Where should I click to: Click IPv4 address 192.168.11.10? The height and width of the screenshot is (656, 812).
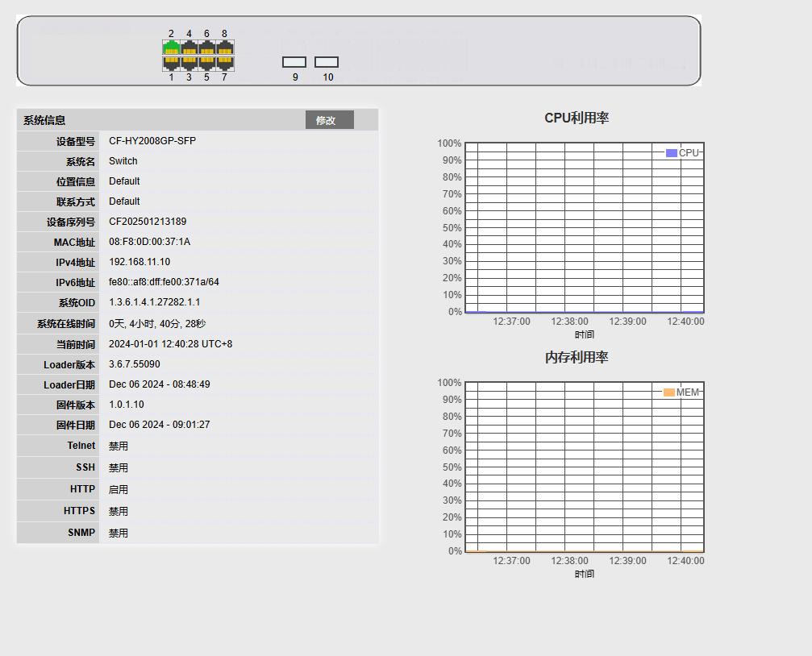point(139,262)
